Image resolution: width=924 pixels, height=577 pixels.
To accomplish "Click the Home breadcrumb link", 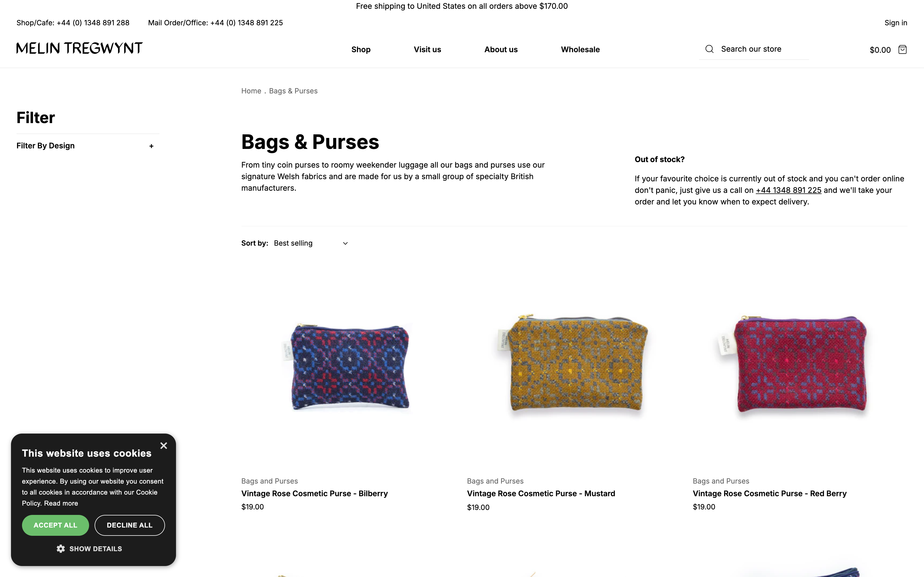I will (251, 91).
